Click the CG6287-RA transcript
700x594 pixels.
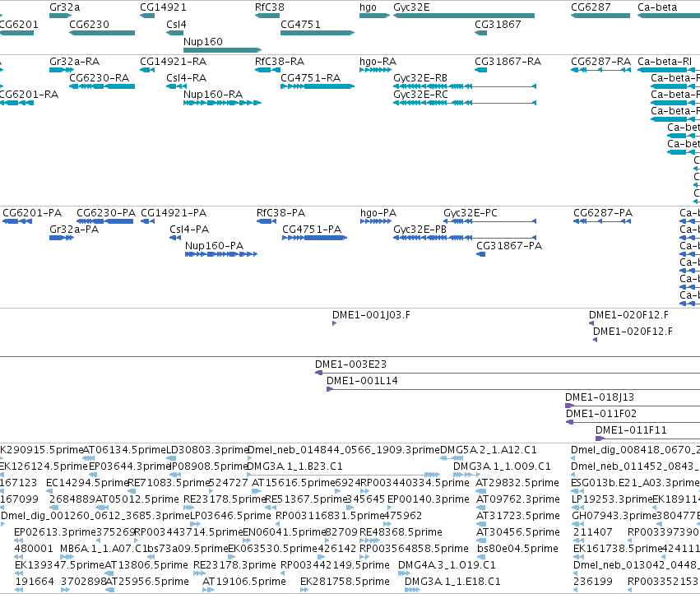(601, 70)
